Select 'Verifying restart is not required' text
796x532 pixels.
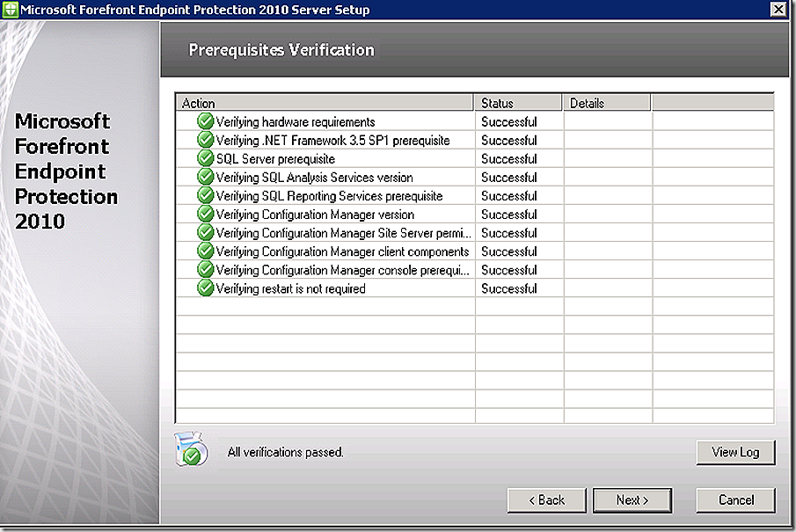tap(291, 288)
